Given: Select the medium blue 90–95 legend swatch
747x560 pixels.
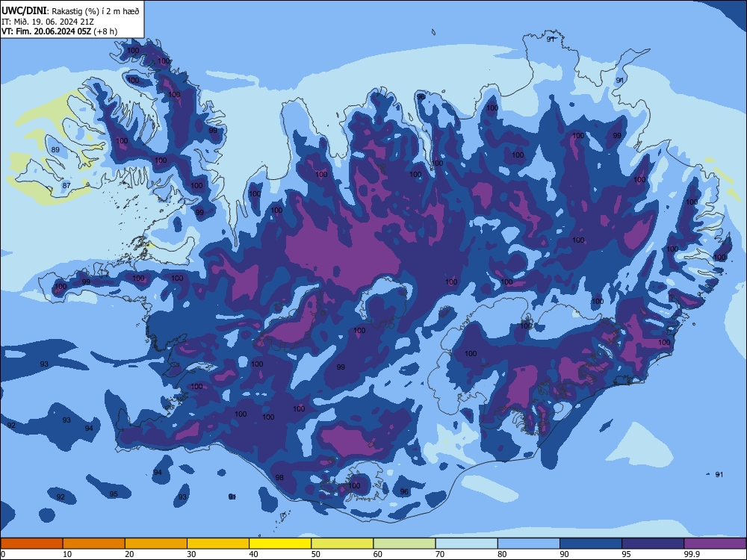Looking at the screenshot, I should pyautogui.click(x=591, y=544).
